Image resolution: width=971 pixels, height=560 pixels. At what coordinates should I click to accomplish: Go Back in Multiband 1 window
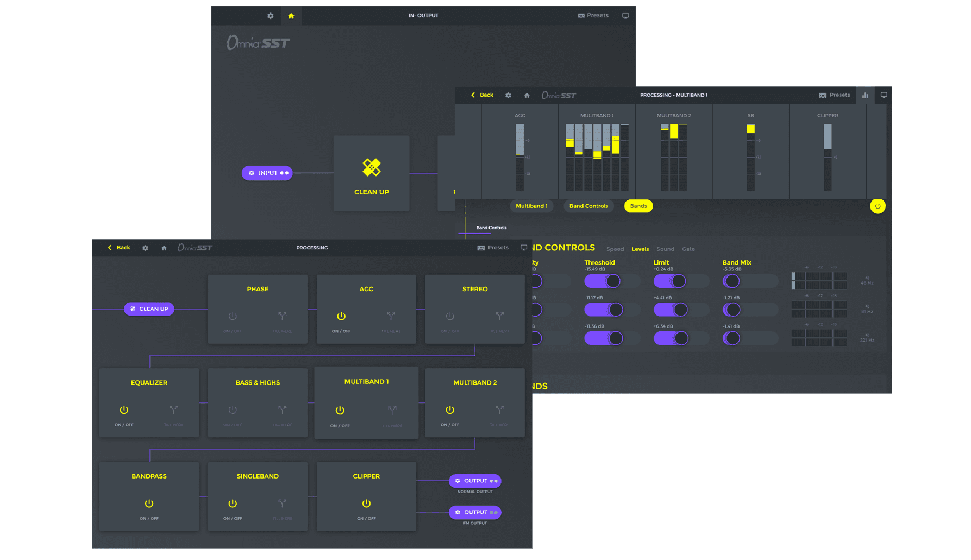click(x=482, y=95)
